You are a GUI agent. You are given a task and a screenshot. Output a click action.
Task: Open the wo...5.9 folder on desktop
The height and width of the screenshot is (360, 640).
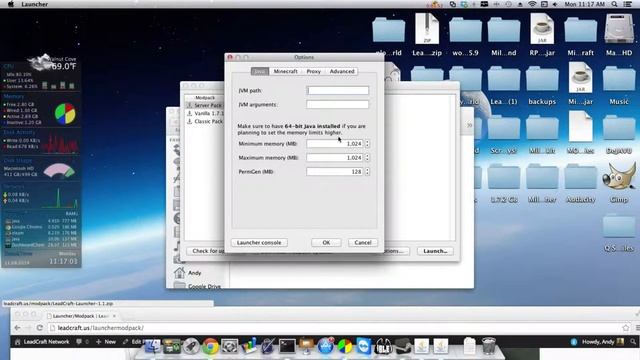[x=465, y=35]
